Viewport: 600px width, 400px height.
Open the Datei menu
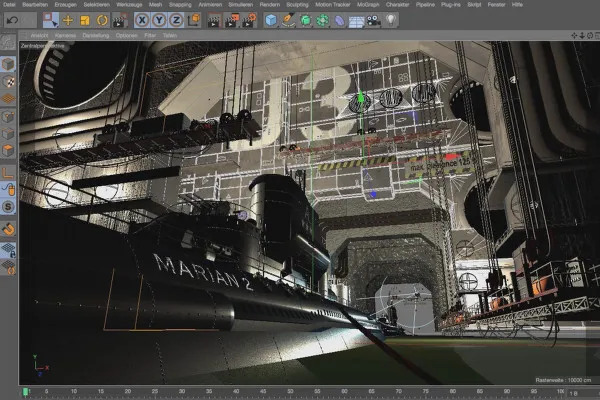pos(9,5)
